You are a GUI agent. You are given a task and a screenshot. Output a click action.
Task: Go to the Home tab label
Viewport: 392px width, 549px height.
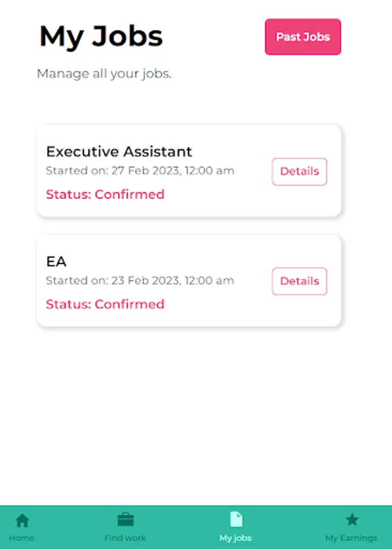22,538
